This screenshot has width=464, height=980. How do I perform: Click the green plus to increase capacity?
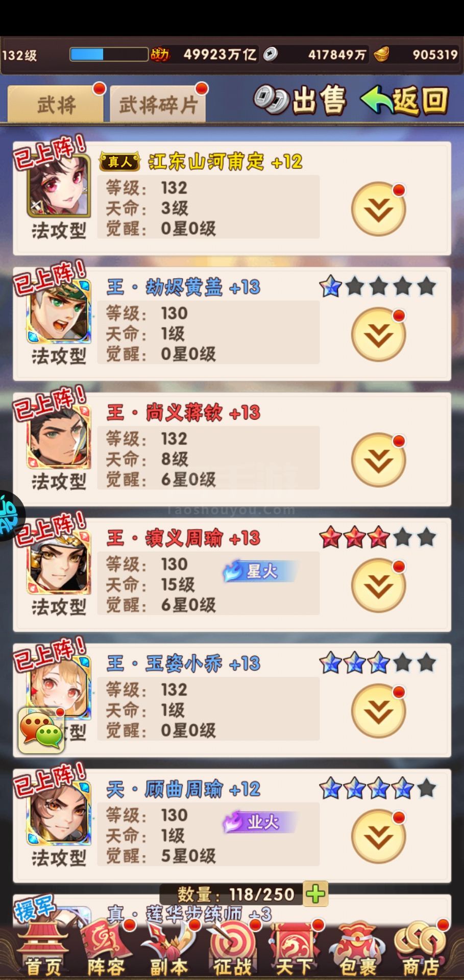(x=315, y=894)
